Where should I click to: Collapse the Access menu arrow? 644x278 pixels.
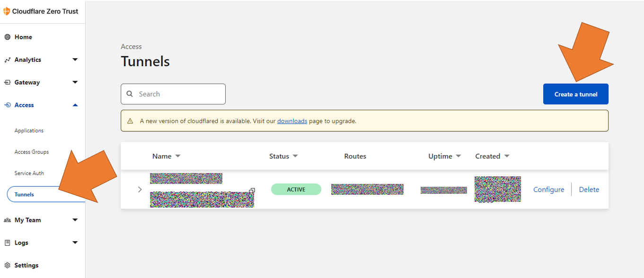[75, 105]
